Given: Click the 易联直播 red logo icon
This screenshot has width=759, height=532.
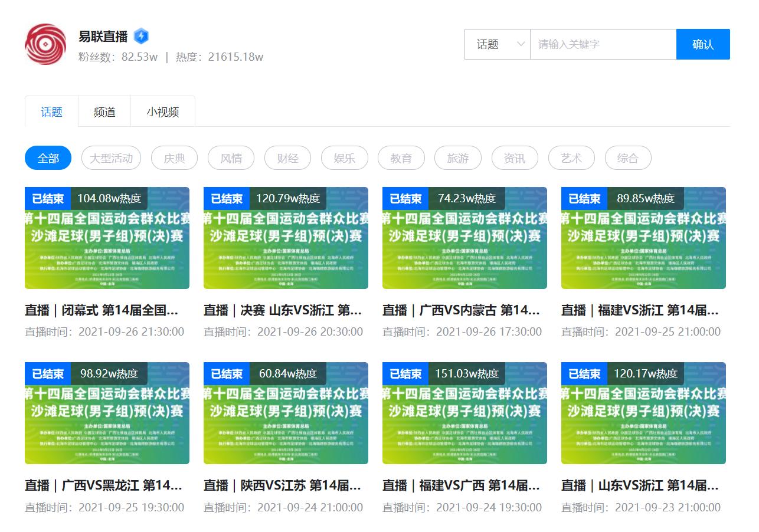Looking at the screenshot, I should click(45, 44).
